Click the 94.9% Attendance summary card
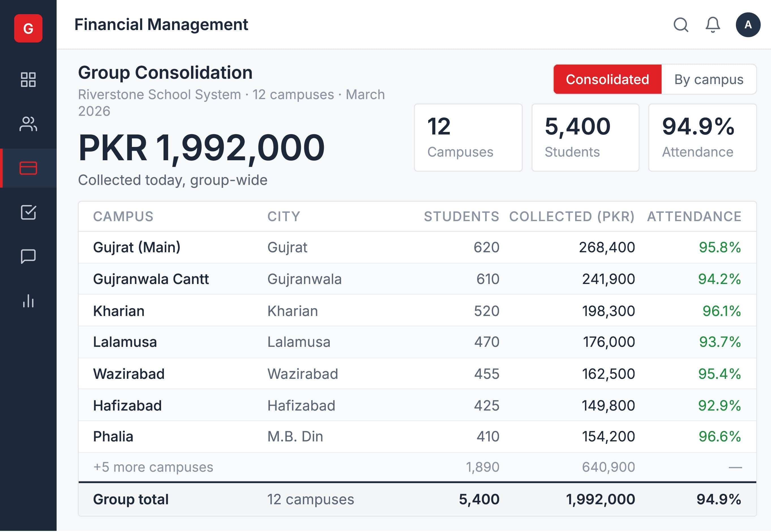 click(703, 138)
